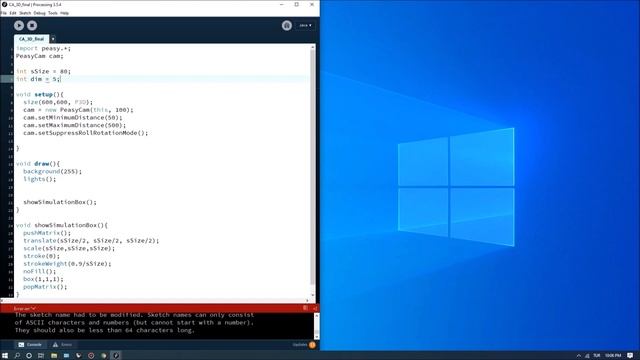Click the TUR input language indicator
This screenshot has height=360, width=640.
point(597,356)
